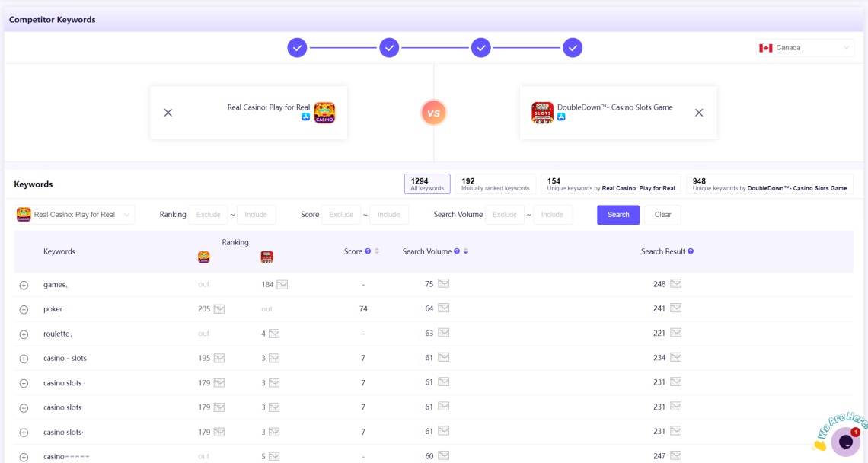Focus the Ranking Exclude input field
This screenshot has width=868, height=463.
click(208, 215)
